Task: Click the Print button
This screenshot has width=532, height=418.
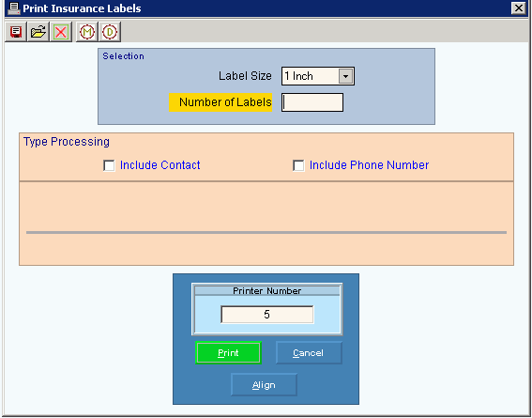Action: (x=228, y=353)
